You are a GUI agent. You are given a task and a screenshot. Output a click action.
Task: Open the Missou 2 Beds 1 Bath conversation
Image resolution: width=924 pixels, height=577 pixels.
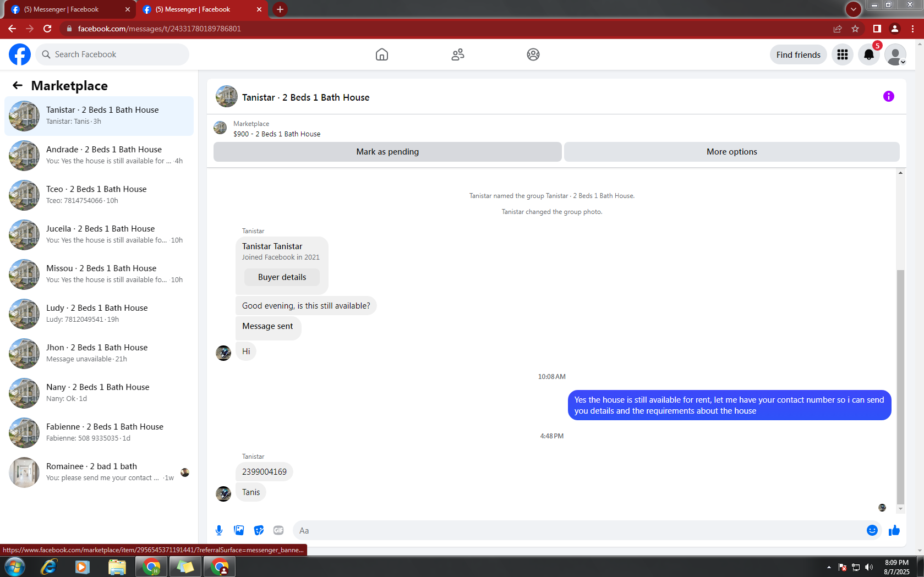(x=99, y=274)
